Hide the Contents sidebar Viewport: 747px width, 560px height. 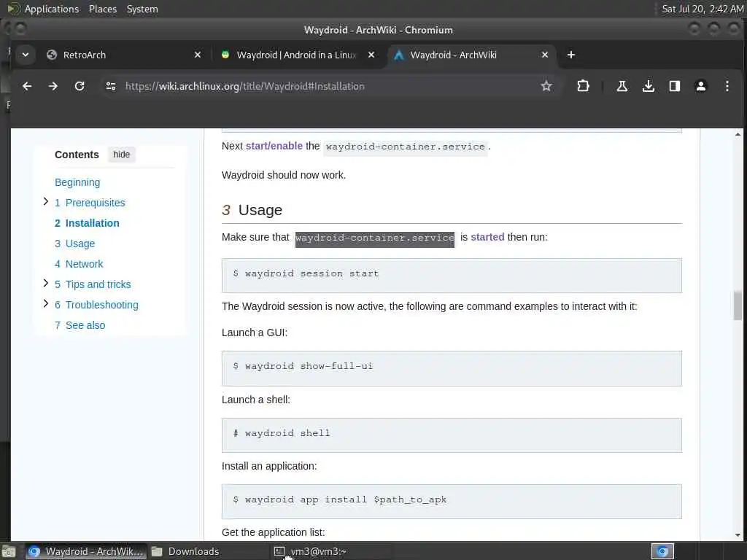[x=122, y=155]
